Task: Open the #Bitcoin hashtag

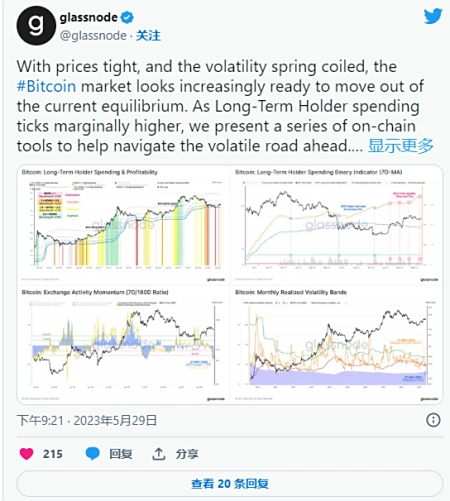Action: (46, 86)
